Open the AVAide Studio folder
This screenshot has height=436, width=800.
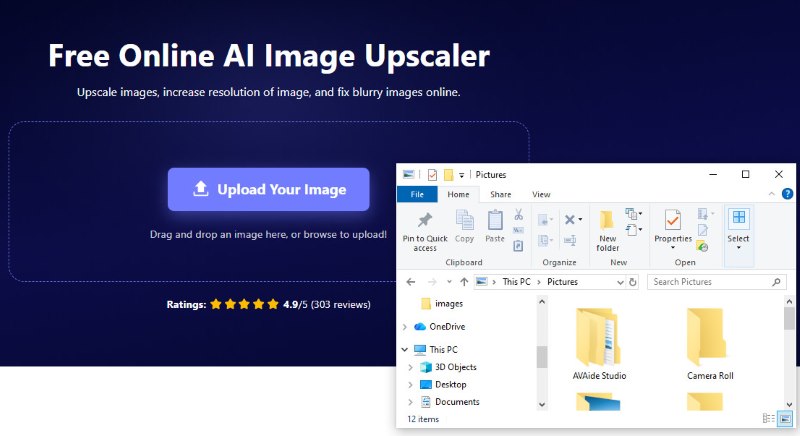tap(598, 344)
